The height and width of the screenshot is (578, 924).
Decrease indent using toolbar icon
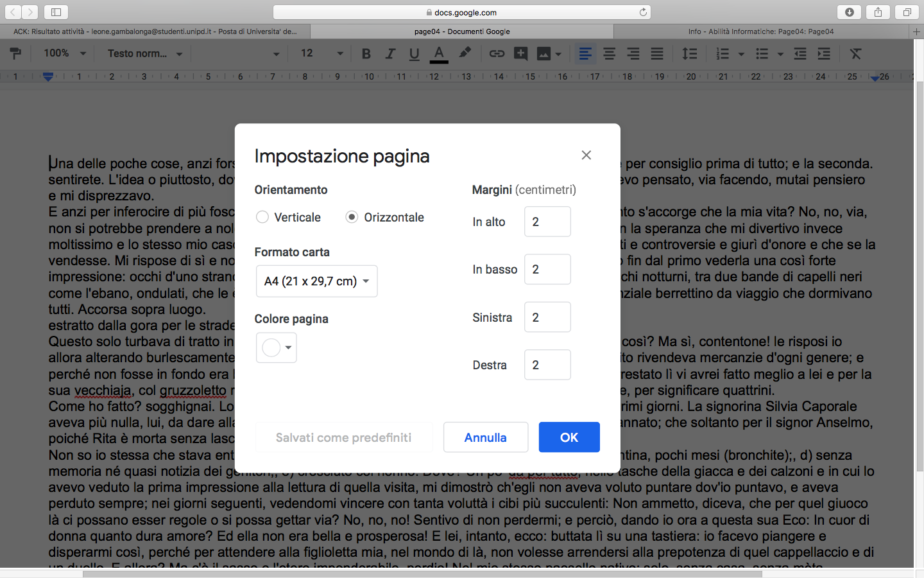click(x=800, y=54)
